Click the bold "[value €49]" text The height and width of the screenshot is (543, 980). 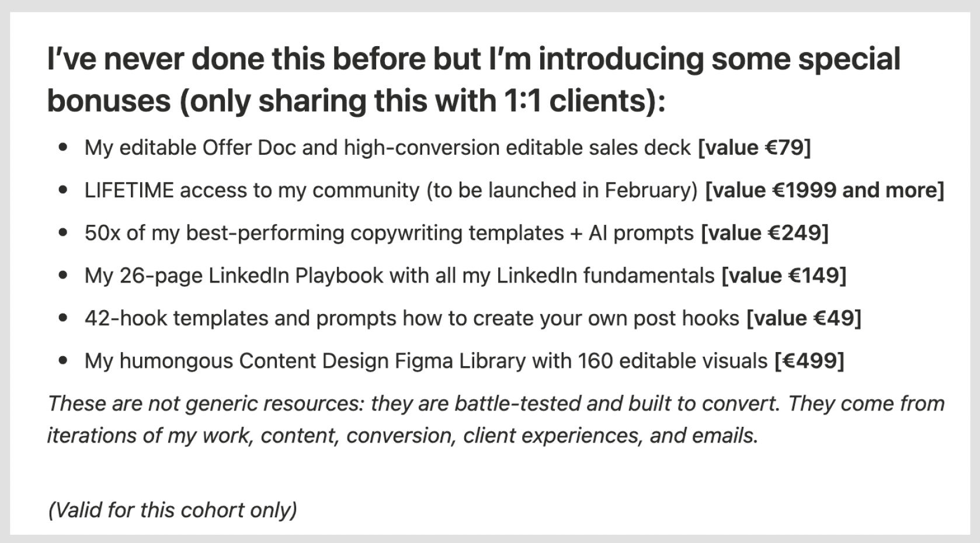point(804,319)
